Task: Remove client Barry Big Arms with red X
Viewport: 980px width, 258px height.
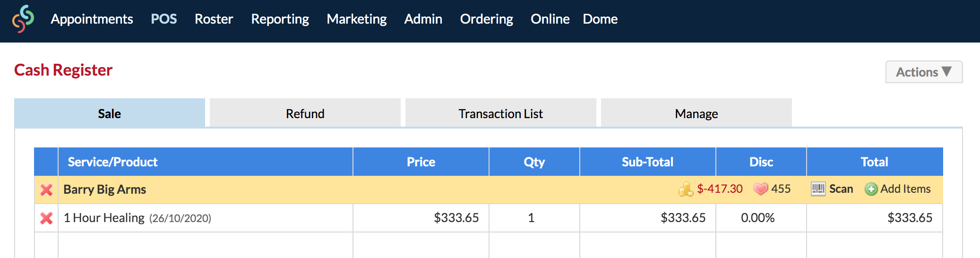Action: (46, 190)
